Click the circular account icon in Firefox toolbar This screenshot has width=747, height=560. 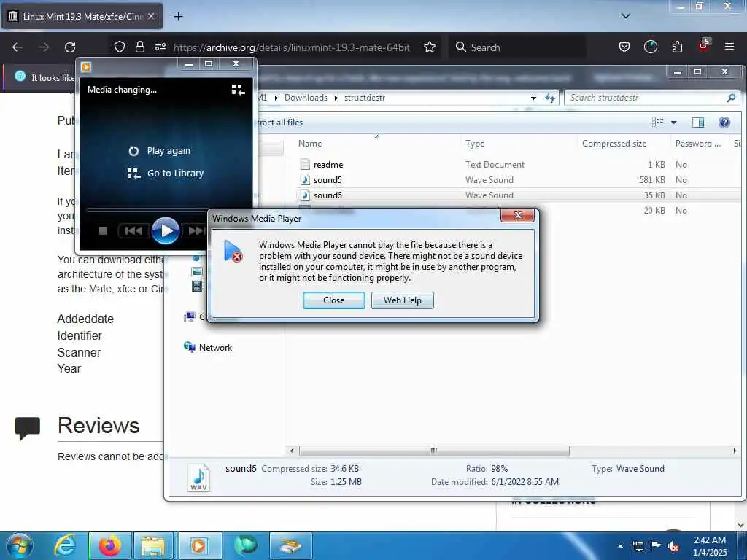[x=650, y=47]
